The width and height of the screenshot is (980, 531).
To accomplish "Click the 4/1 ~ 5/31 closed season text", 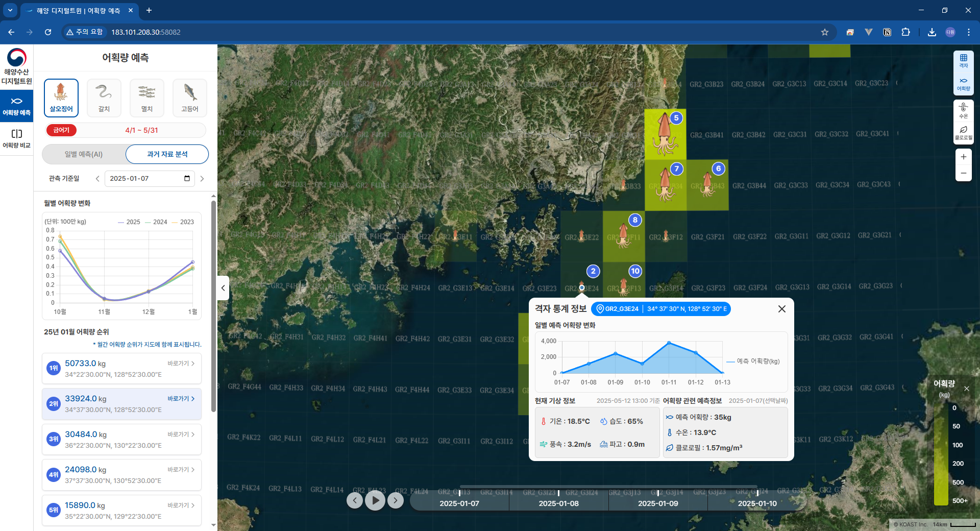I will (142, 130).
